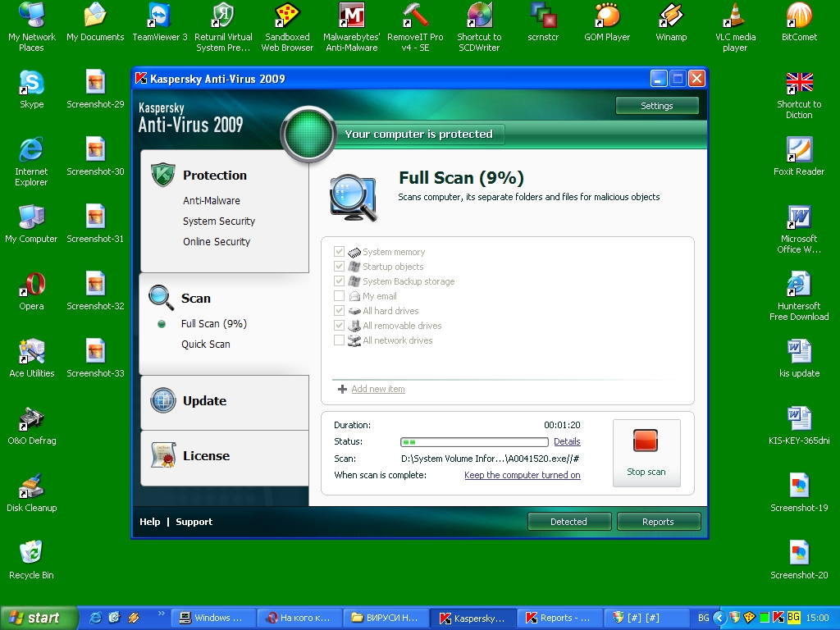This screenshot has height=630, width=840.
Task: Select the Scan magnifier icon
Action: [162, 298]
